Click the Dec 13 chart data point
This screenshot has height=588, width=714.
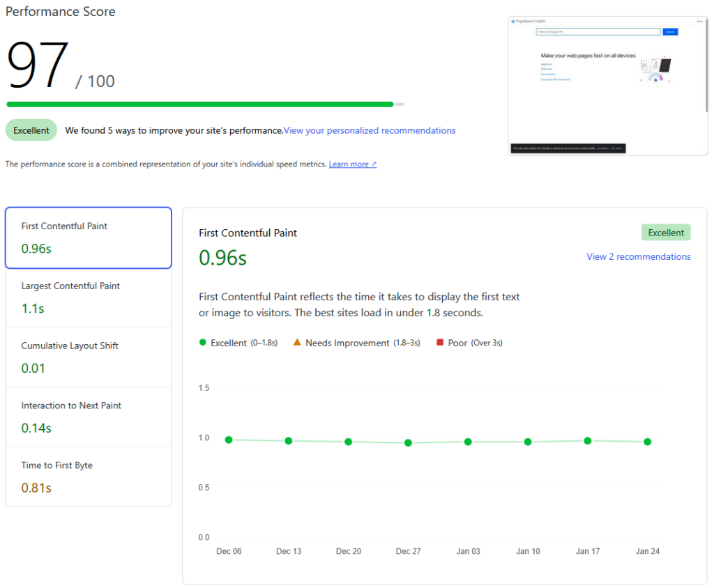coord(289,441)
